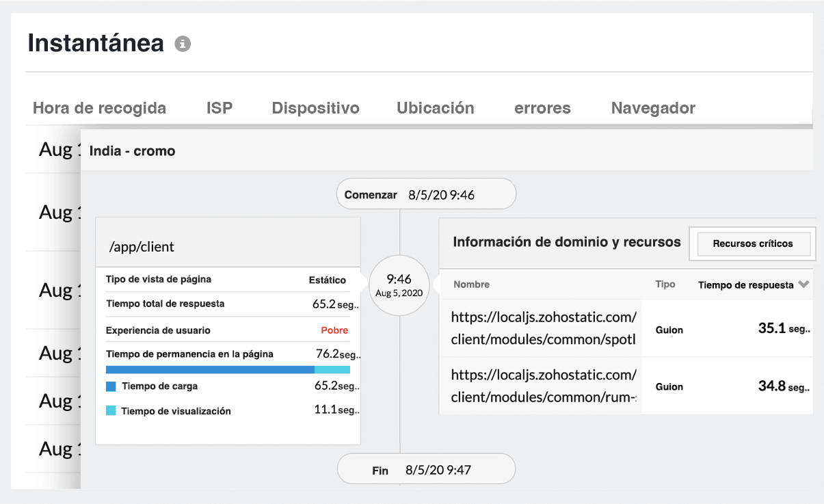824x504 pixels.
Task: Select the Ubicación column header
Action: click(436, 107)
